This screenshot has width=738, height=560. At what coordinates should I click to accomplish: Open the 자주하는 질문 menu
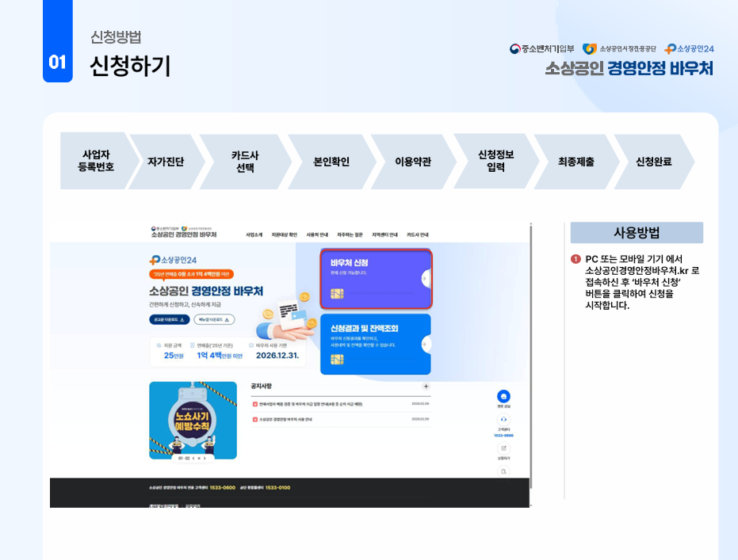350,234
